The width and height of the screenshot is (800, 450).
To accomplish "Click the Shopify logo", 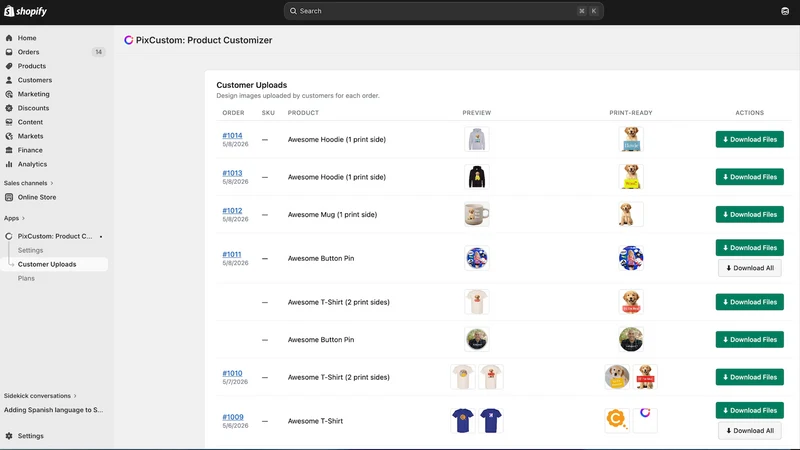I will click(x=26, y=11).
